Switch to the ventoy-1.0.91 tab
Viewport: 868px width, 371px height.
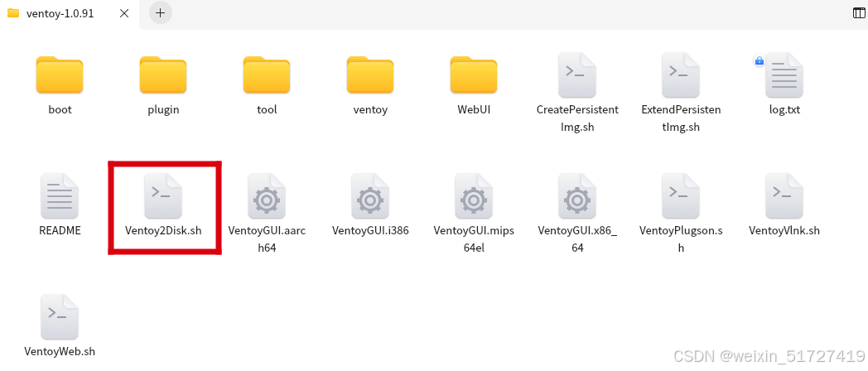70,13
